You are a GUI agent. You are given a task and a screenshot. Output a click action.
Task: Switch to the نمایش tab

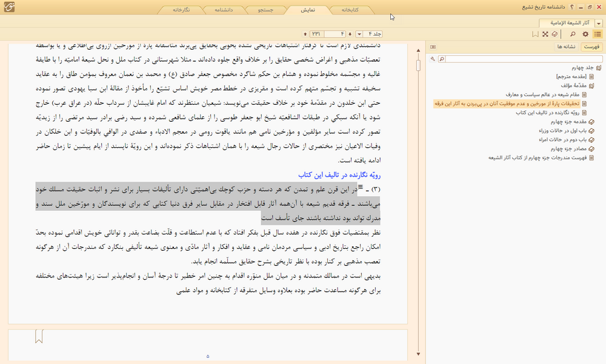coord(308,10)
